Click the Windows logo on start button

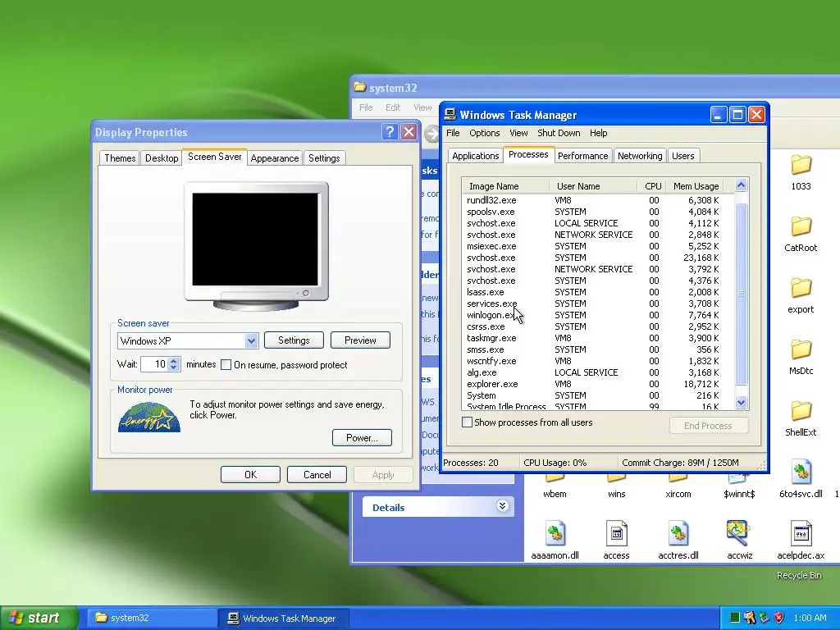(16, 618)
